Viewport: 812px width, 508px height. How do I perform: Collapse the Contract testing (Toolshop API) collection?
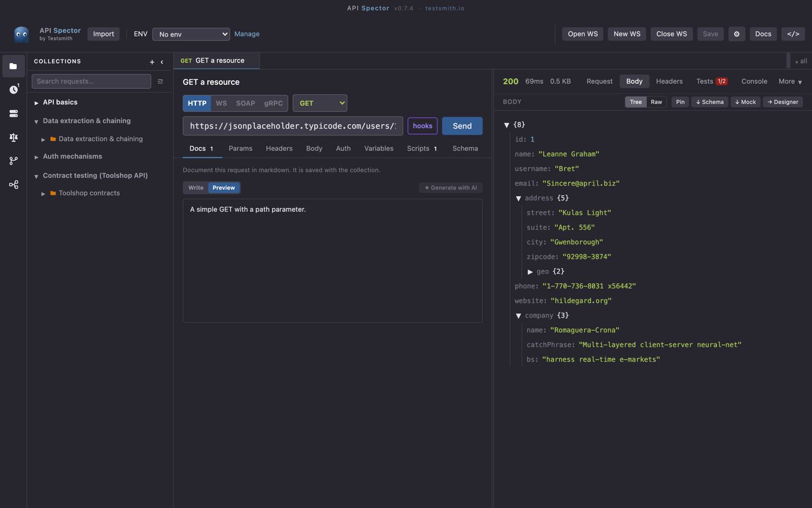point(37,176)
